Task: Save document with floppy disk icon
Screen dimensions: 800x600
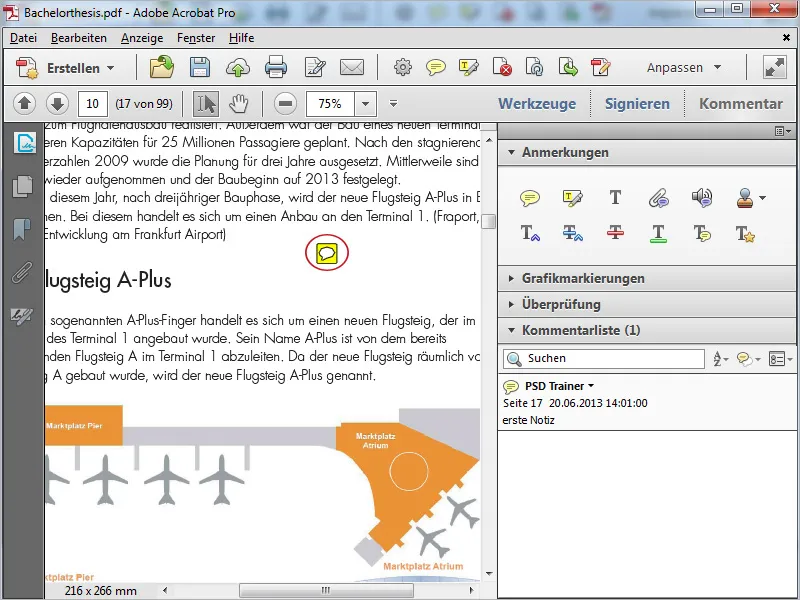Action: pos(199,67)
